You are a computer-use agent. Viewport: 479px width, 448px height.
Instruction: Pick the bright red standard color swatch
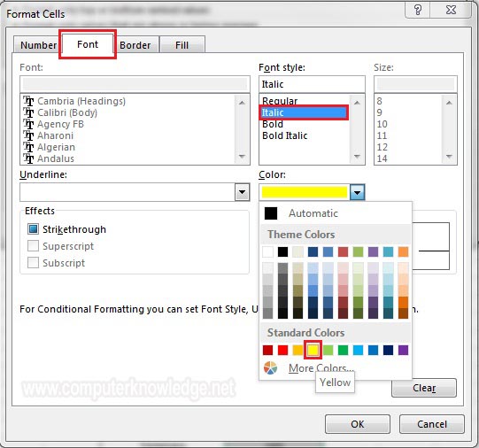[282, 350]
